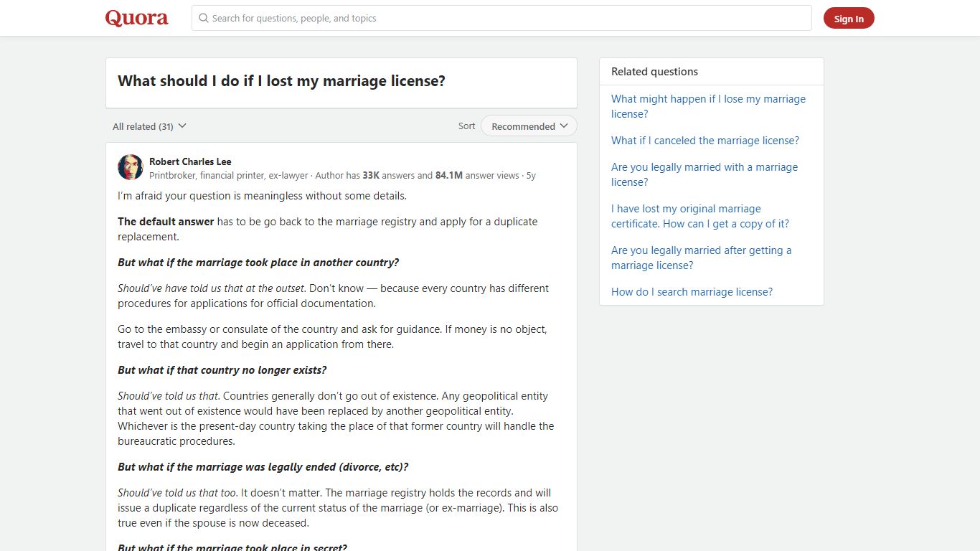Open 'How do I search marriage license?'
Screen dimensions: 980x551
[x=692, y=292]
